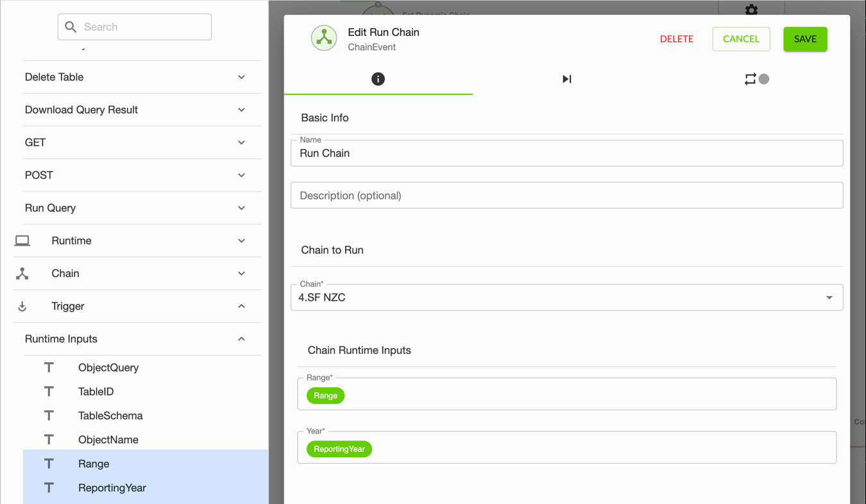
Task: Expand the Runtime category chevron
Action: tap(241, 240)
